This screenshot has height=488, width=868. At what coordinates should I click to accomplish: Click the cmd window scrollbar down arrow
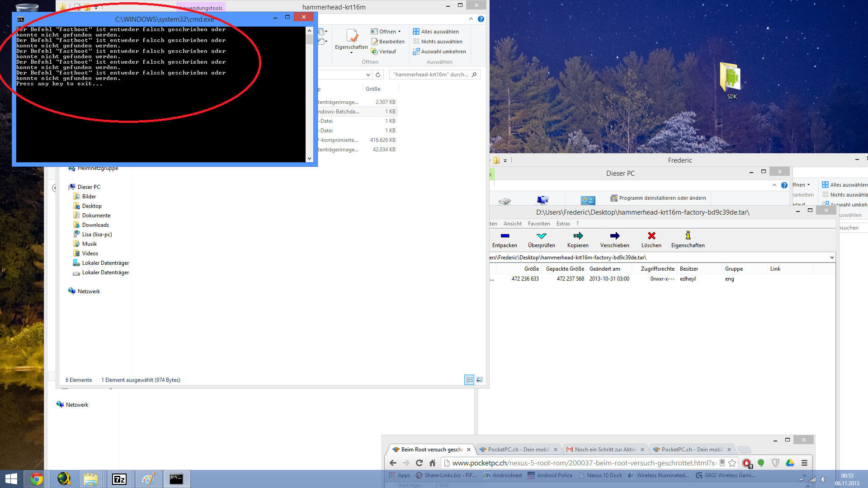point(309,159)
